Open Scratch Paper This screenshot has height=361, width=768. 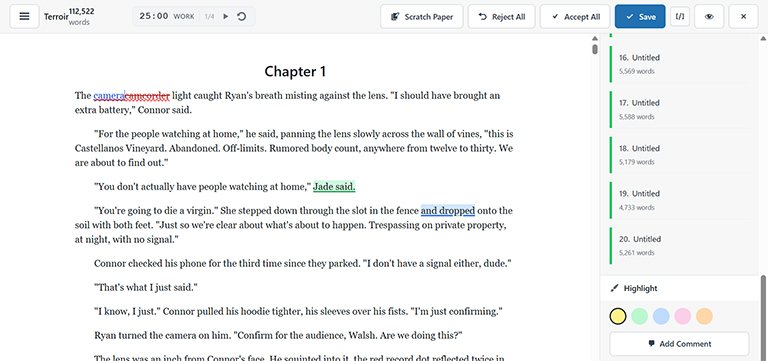point(422,17)
